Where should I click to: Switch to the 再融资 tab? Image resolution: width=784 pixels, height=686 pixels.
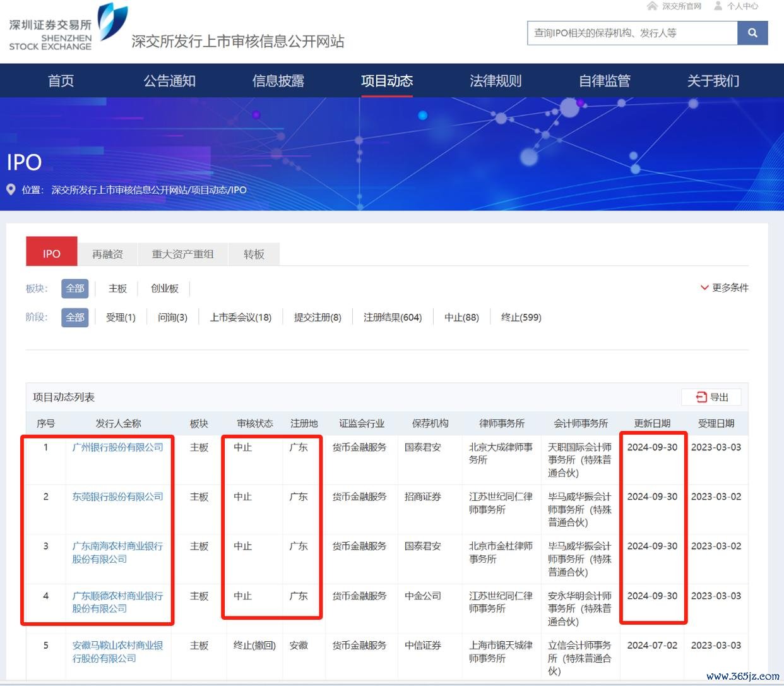[107, 254]
